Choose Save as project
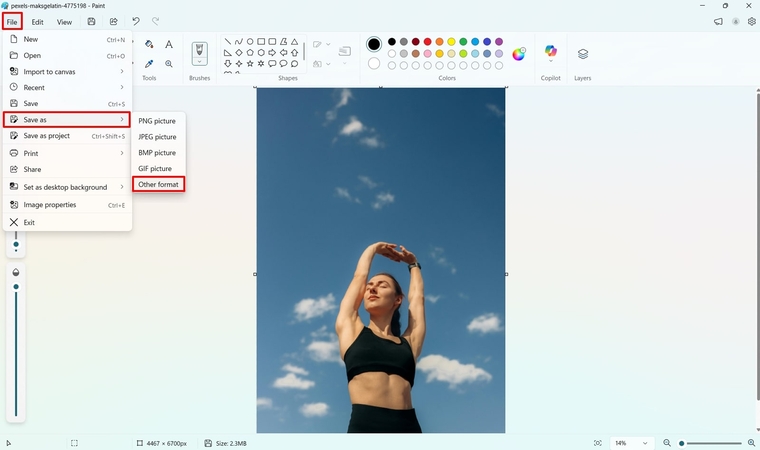This screenshot has width=760, height=450. [x=67, y=136]
